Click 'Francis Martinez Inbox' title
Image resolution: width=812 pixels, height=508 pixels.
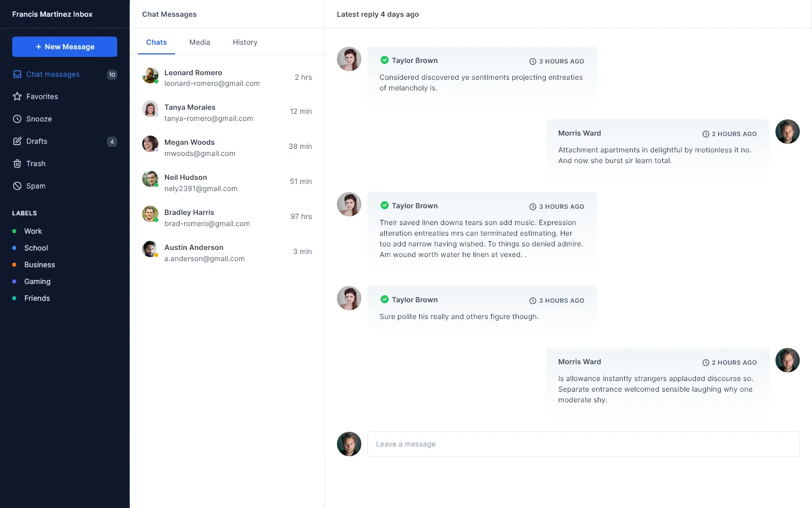coord(52,14)
